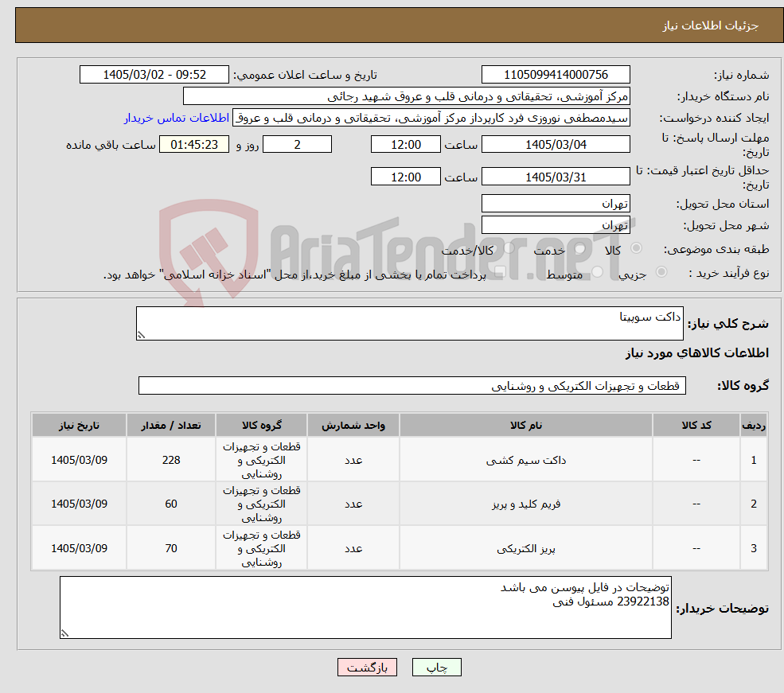Click the need number field 1105099414000756
The image size is (784, 693).
556,75
